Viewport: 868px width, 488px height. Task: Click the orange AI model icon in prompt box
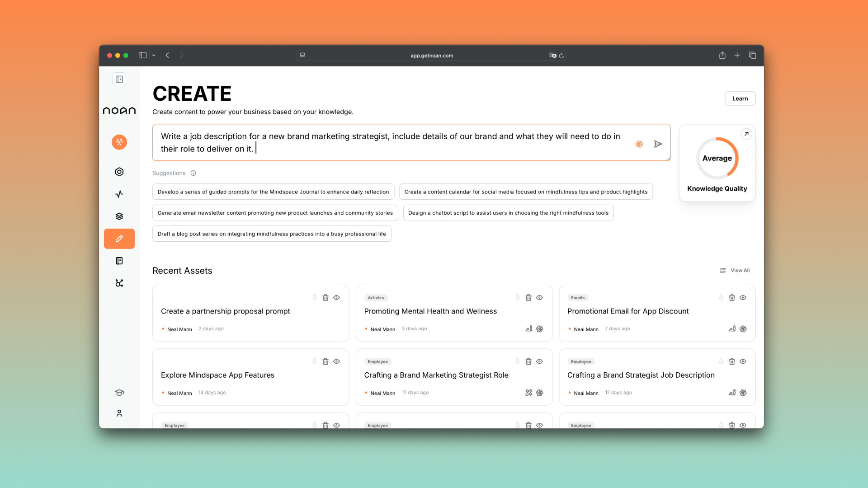(x=639, y=144)
